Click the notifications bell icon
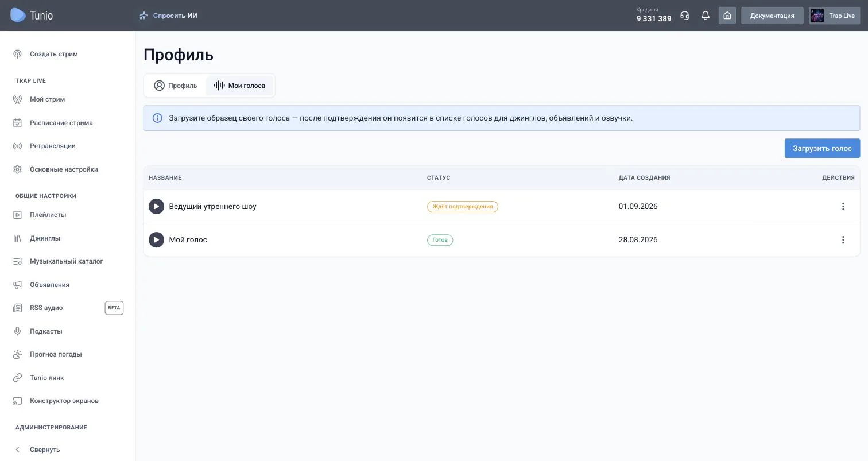868x461 pixels. [706, 16]
